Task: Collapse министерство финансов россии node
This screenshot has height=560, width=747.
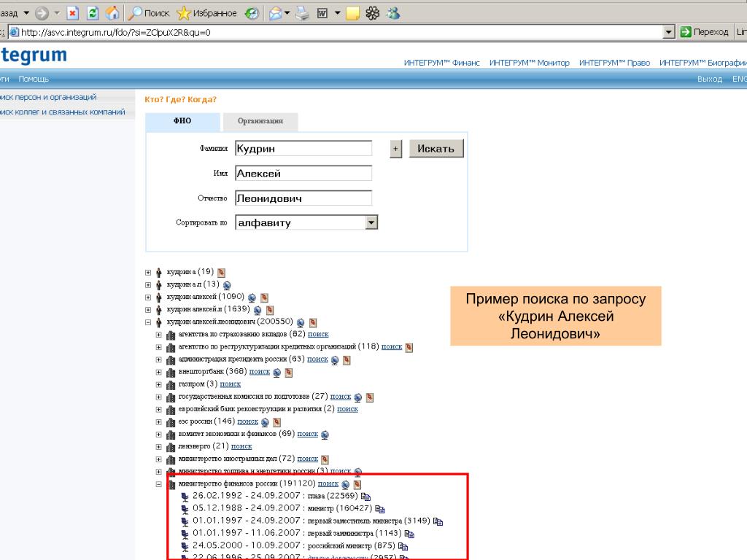Action: coord(159,484)
